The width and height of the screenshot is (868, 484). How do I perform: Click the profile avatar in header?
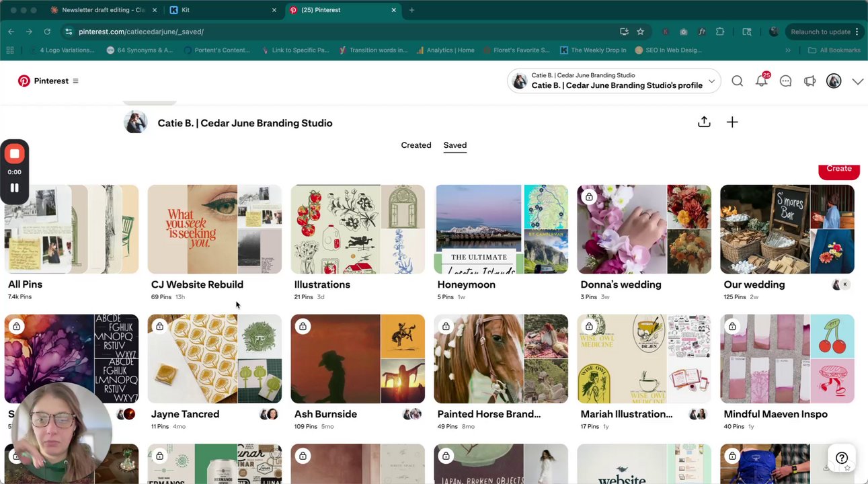point(834,81)
